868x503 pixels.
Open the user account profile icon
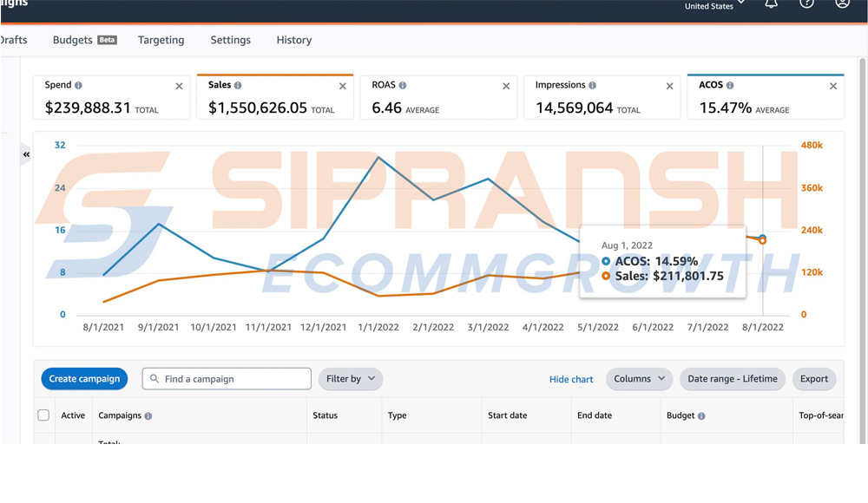pos(842,3)
